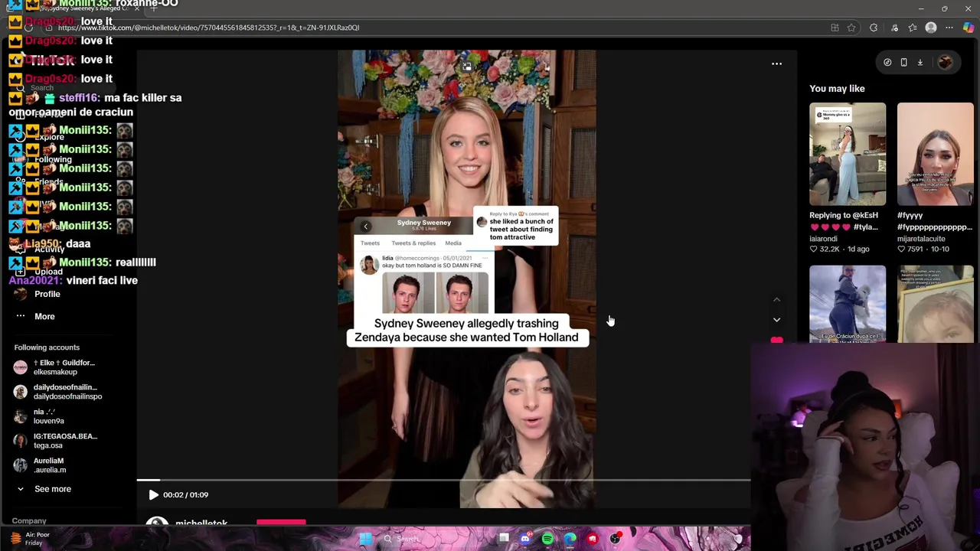Play the paused TikTok video
The width and height of the screenshot is (980, 551).
[153, 494]
